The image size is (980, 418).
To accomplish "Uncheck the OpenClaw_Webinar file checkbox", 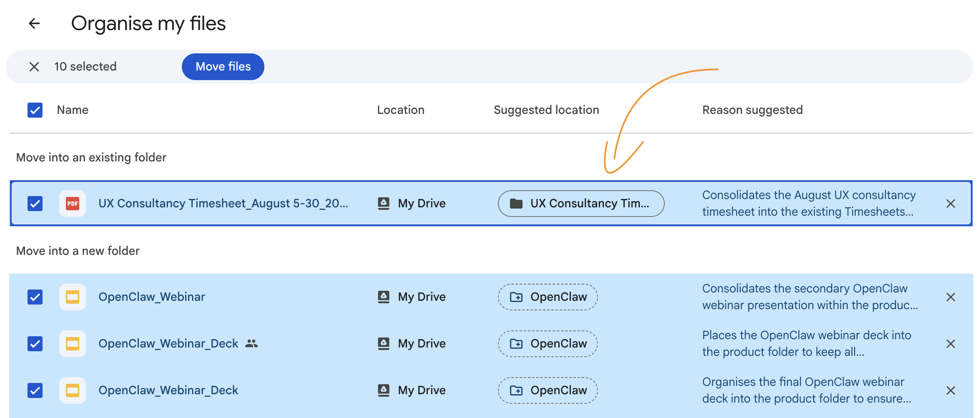I will (x=35, y=297).
